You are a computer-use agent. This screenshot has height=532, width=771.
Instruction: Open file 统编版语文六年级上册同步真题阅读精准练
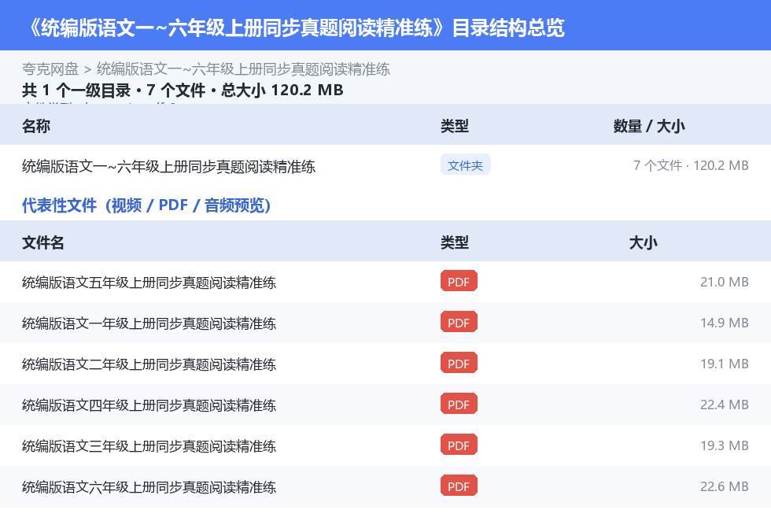click(x=149, y=486)
